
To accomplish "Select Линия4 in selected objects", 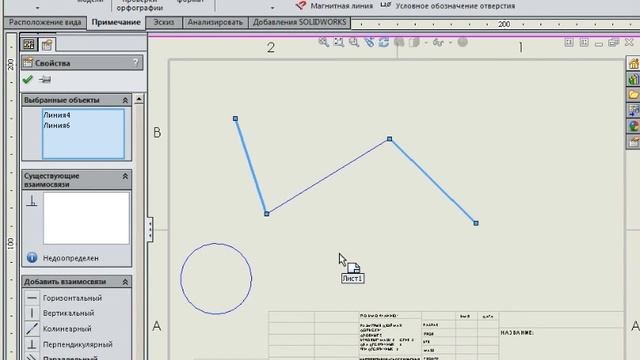I will point(57,115).
